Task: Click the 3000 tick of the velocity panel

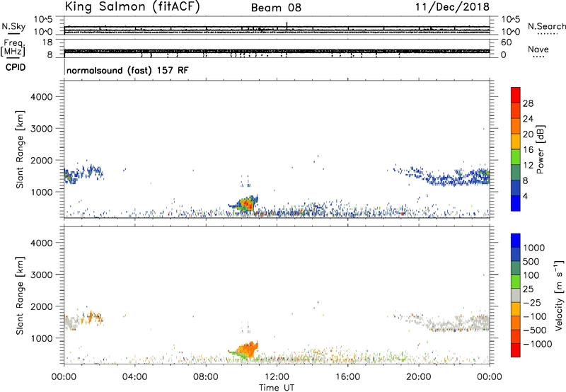Action: (x=42, y=275)
